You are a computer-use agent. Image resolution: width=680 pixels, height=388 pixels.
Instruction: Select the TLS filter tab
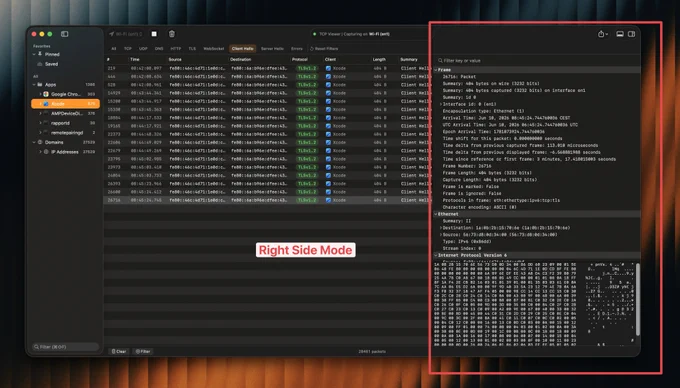pyautogui.click(x=192, y=49)
